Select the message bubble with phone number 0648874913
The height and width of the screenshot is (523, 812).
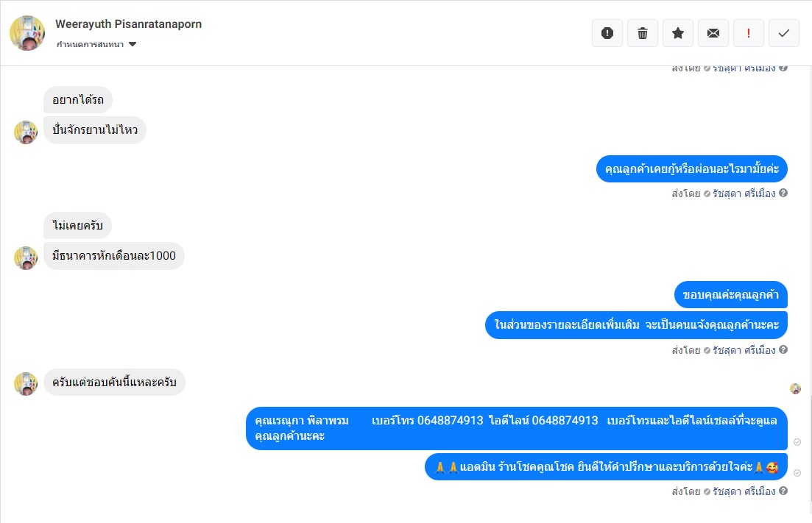point(516,428)
